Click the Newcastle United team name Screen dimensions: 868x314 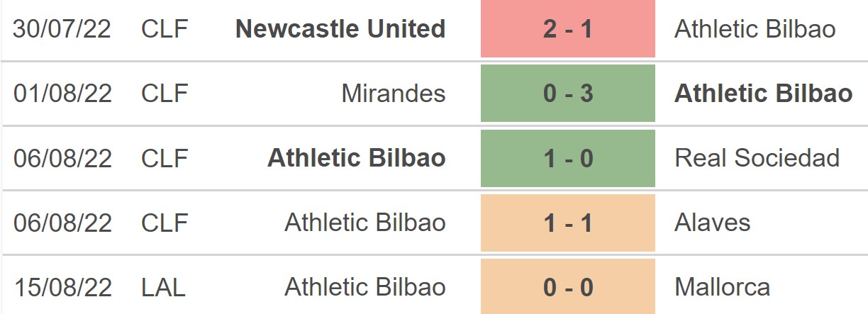coord(340,29)
